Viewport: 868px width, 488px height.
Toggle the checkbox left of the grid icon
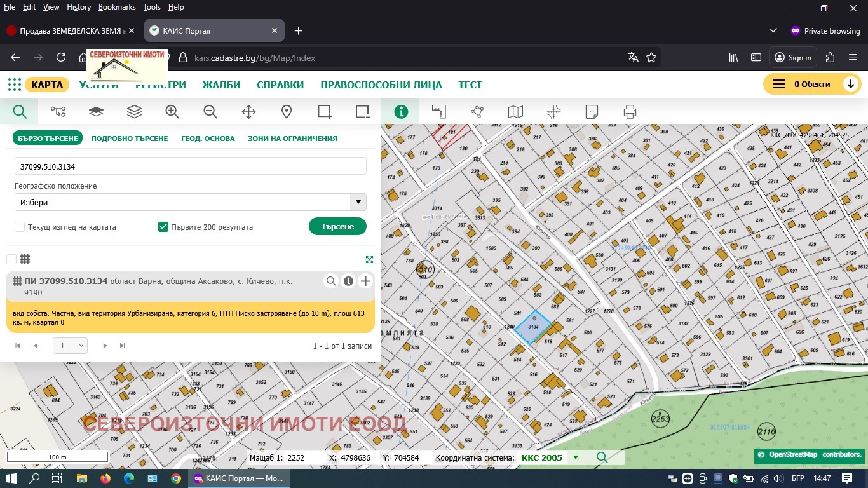coord(11,259)
